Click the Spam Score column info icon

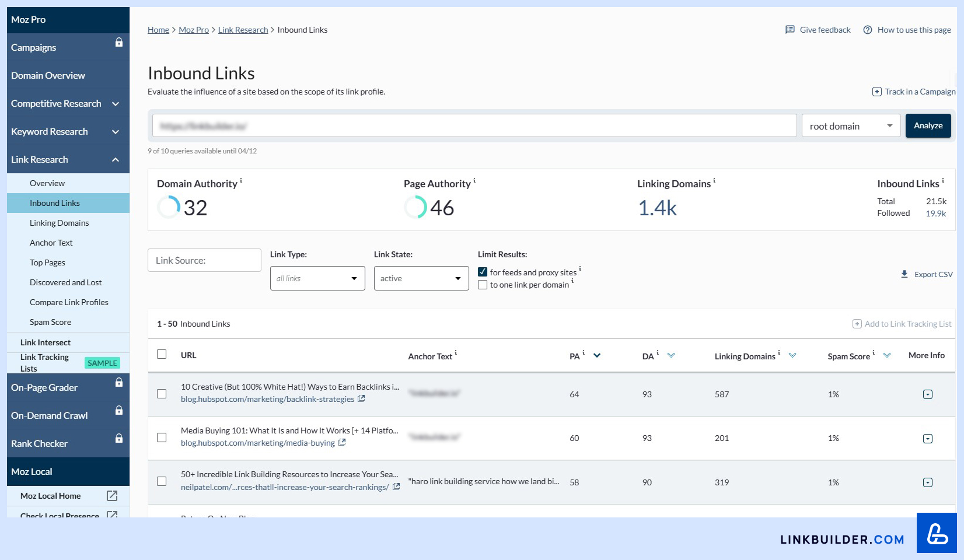(874, 353)
